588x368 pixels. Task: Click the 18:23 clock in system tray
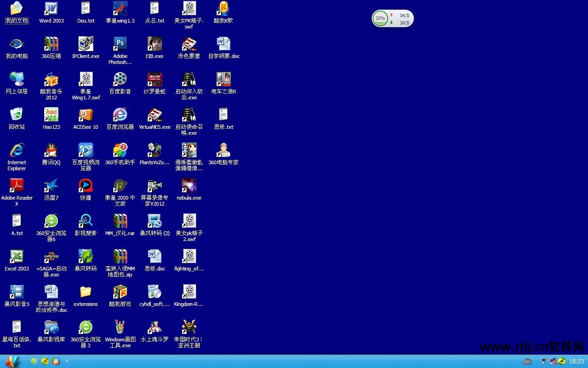pos(577,362)
